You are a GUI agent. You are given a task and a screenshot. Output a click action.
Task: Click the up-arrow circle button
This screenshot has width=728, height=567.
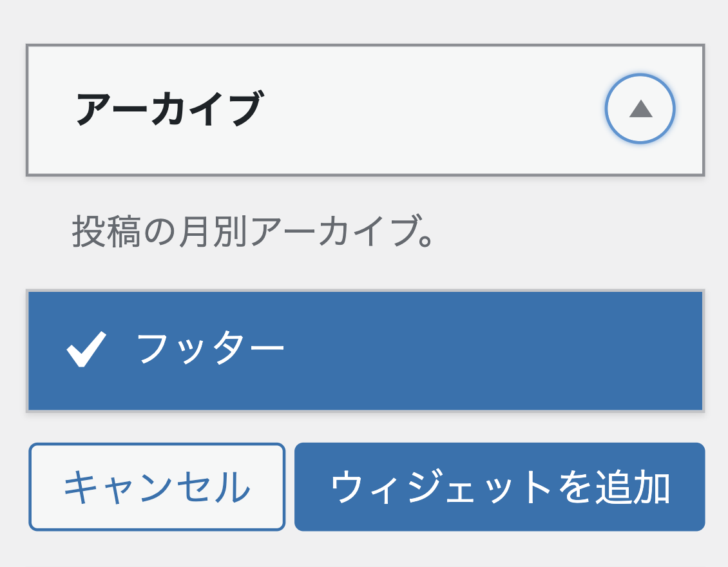pos(640,109)
